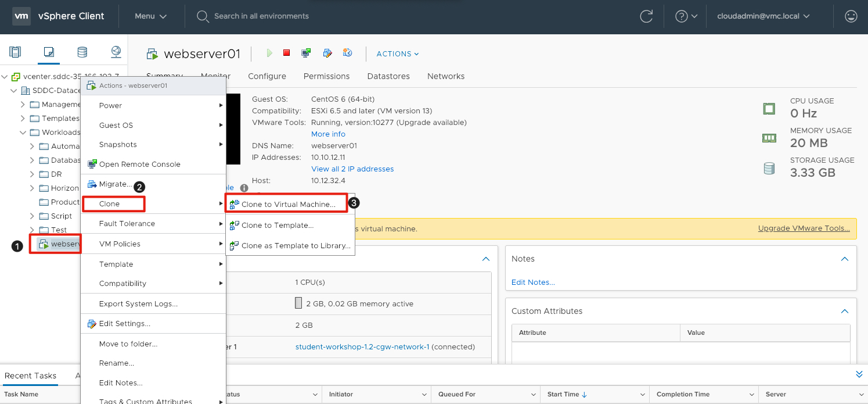Select Clone to Virtual Machine menu item
Viewport: 868px width, 404px height.
pyautogui.click(x=288, y=204)
